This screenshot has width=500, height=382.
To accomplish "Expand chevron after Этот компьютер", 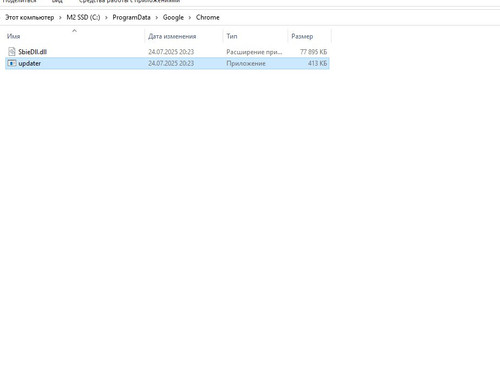I will coord(60,18).
